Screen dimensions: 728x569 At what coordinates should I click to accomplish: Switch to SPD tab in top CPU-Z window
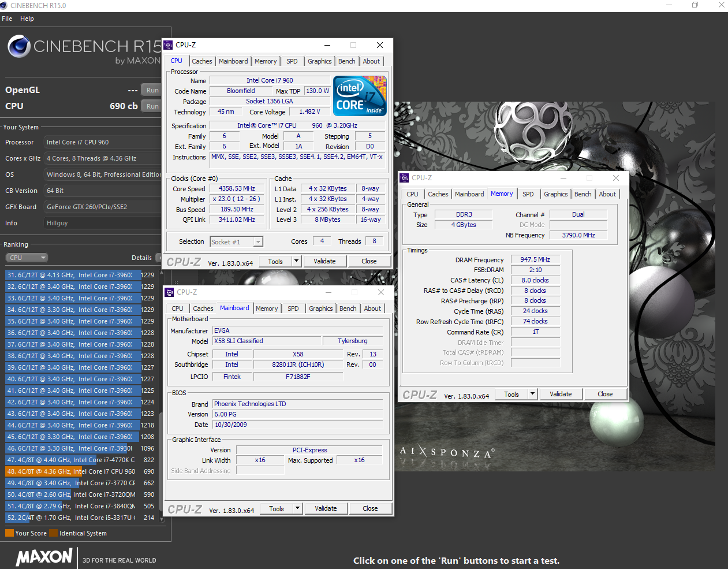pyautogui.click(x=292, y=61)
